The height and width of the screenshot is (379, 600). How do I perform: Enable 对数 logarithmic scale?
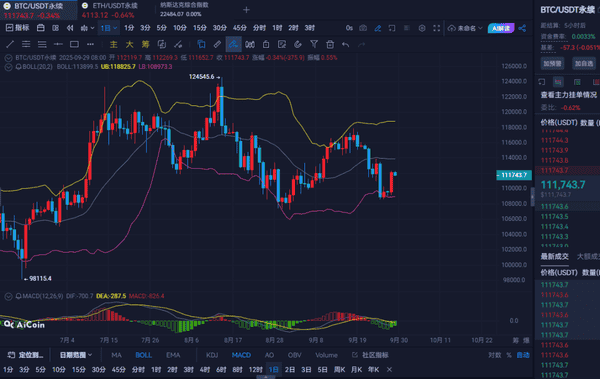click(x=494, y=355)
